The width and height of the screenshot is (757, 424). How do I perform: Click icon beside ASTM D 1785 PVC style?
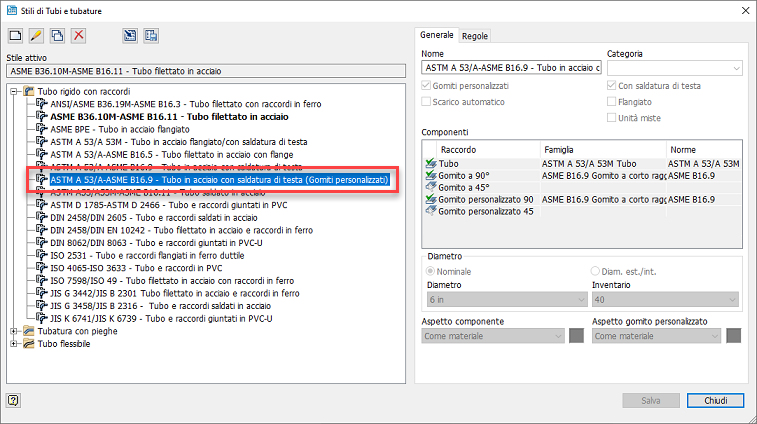click(x=42, y=205)
